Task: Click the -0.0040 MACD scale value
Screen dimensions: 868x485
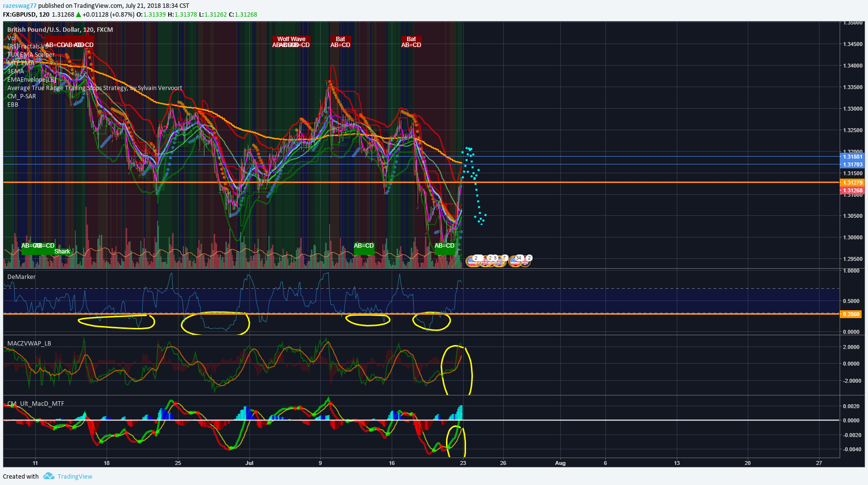Action: 851,449
